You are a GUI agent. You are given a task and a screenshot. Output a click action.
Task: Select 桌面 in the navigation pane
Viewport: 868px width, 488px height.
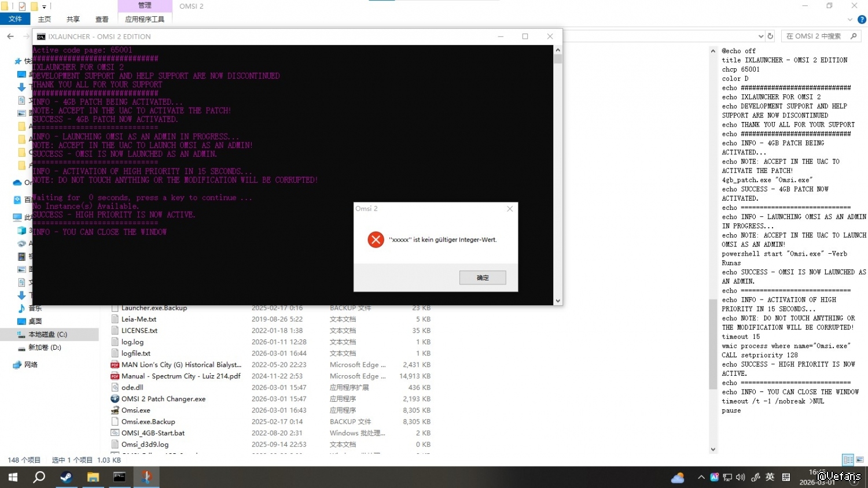(35, 321)
